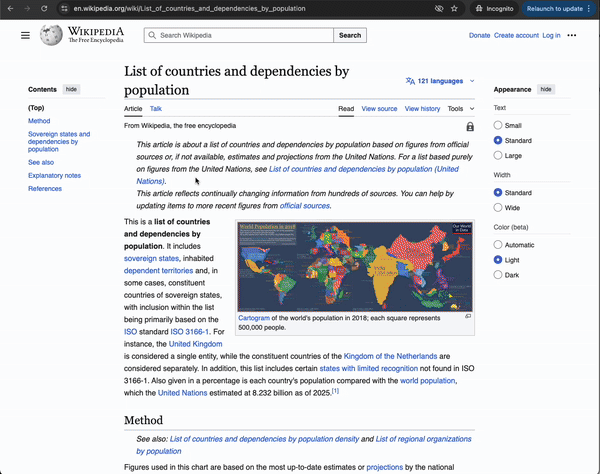
Task: Open the View history tab
Action: tap(415, 109)
